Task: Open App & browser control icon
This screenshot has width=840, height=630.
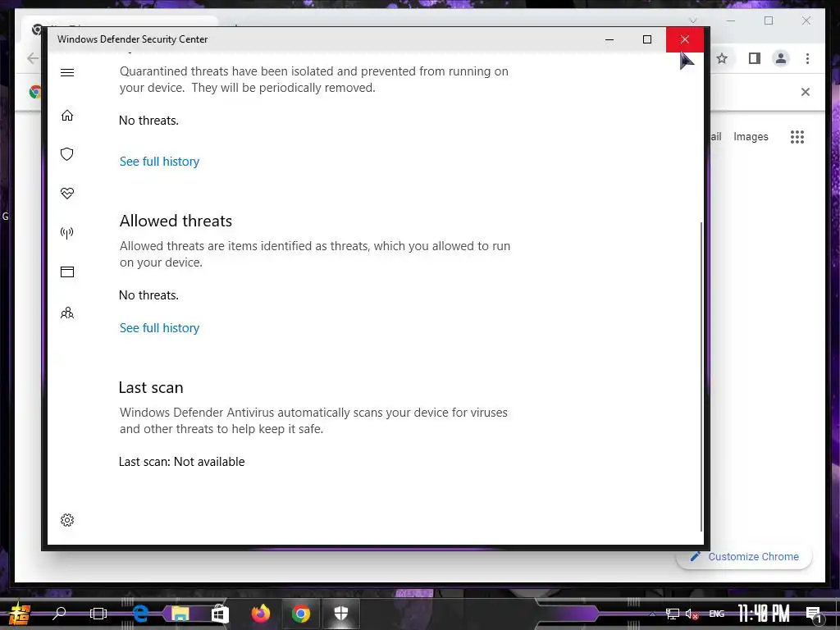Action: click(67, 272)
